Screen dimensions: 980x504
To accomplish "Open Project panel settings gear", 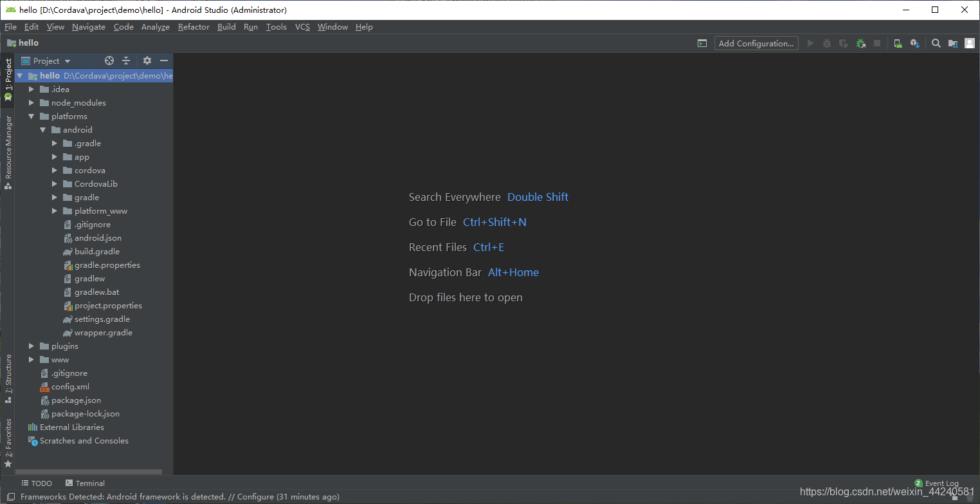I will (x=147, y=61).
